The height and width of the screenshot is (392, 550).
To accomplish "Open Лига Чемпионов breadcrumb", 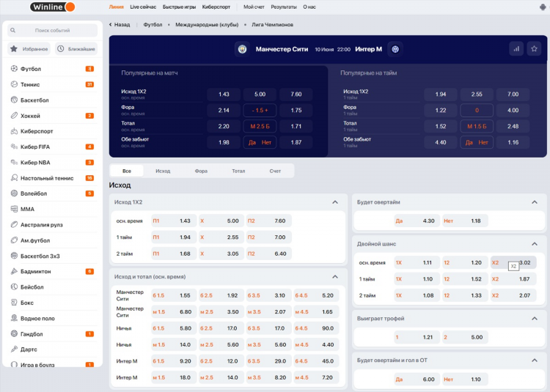I will [x=272, y=24].
